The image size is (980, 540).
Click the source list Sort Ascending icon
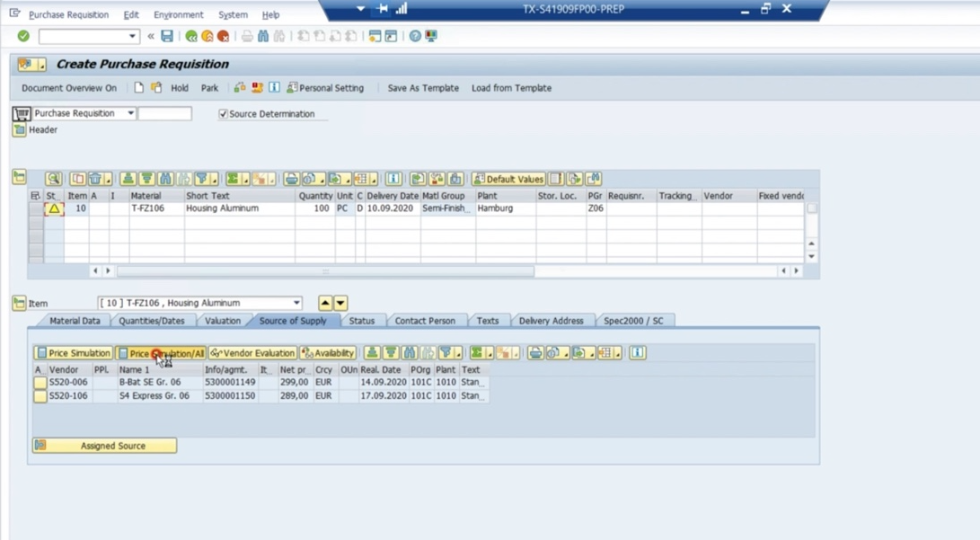[372, 352]
